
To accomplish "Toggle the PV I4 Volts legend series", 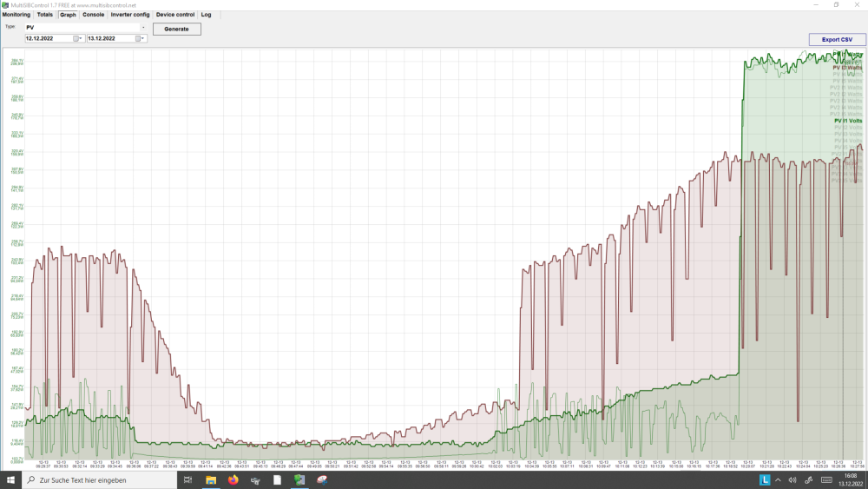I will point(848,141).
